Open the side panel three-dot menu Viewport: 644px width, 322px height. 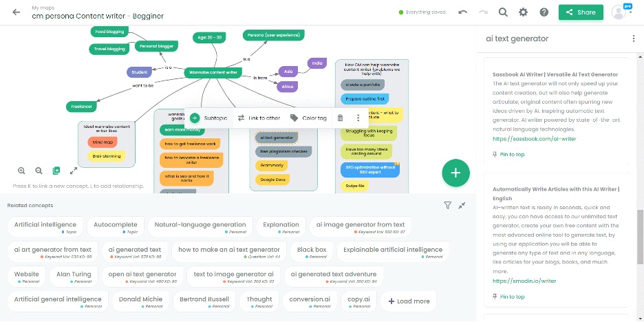point(634,39)
